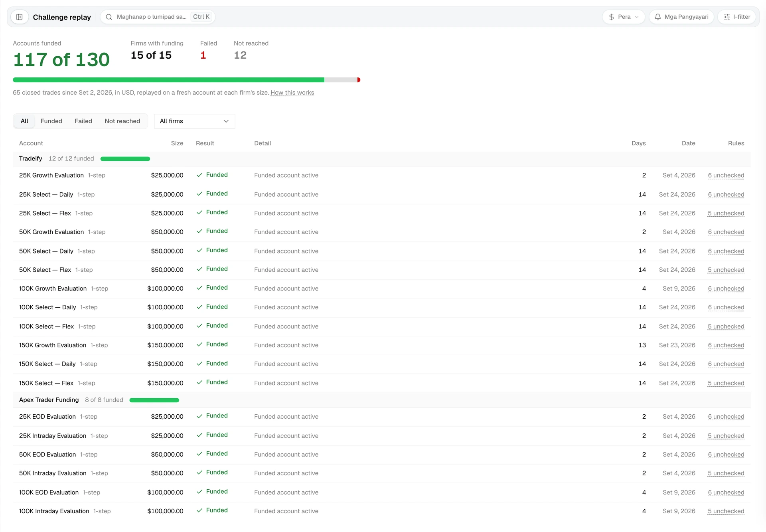Click the Funded checkmark for 50K Select — Daily
Viewport: 766px width, 532px height.
click(199, 251)
